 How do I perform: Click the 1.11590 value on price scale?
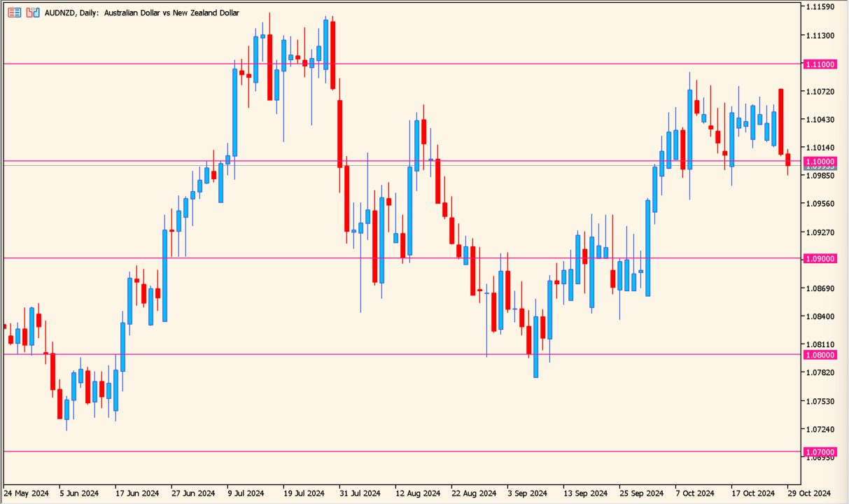pos(820,7)
